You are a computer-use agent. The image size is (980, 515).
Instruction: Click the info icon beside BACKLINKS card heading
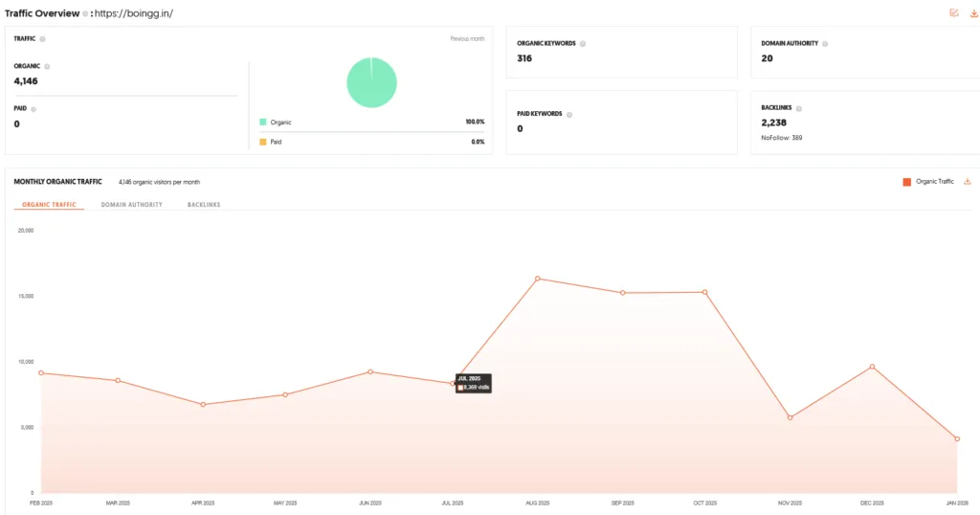(x=799, y=108)
